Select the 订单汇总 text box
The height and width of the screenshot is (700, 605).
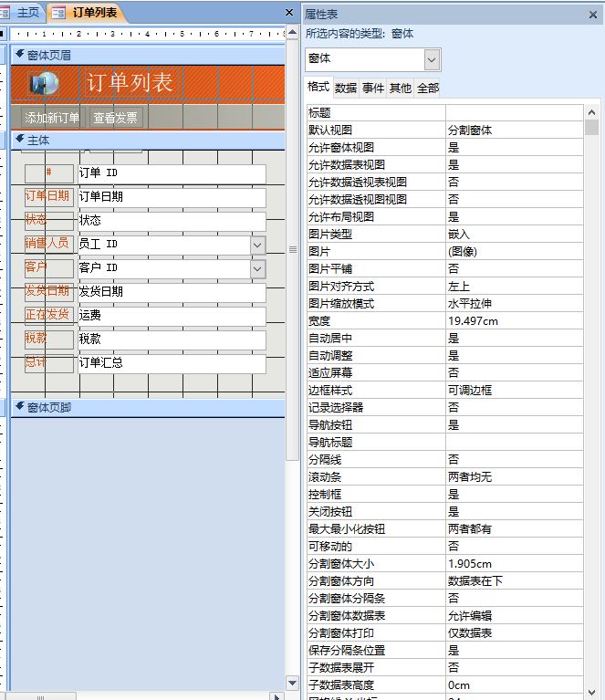coord(172,363)
